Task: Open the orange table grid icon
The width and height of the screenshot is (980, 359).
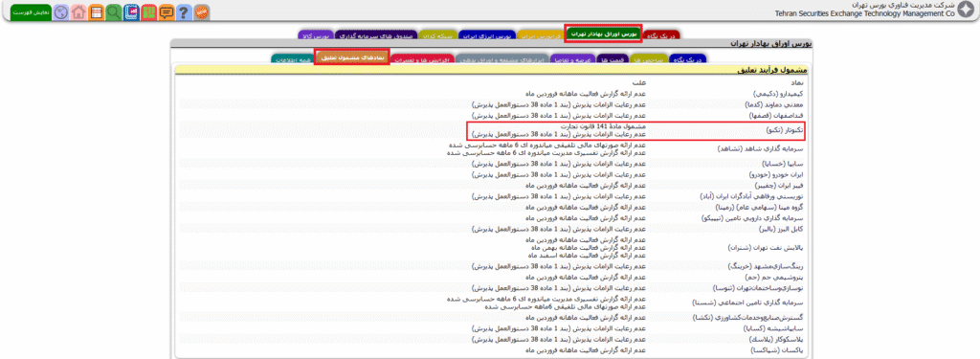Action: [x=97, y=11]
